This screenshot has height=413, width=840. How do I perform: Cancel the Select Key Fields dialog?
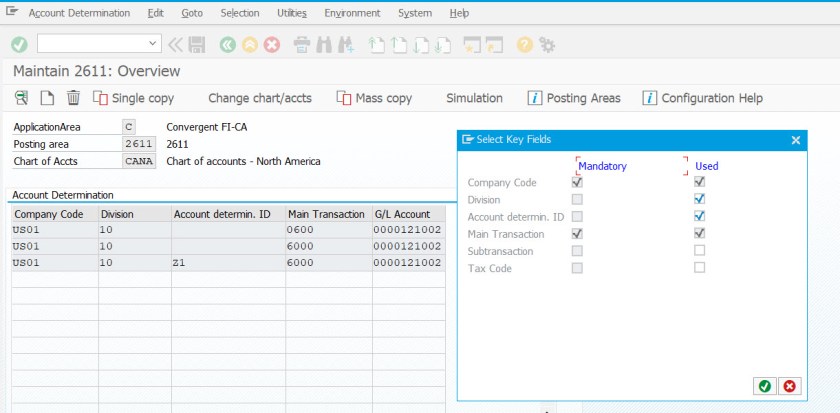(x=789, y=386)
